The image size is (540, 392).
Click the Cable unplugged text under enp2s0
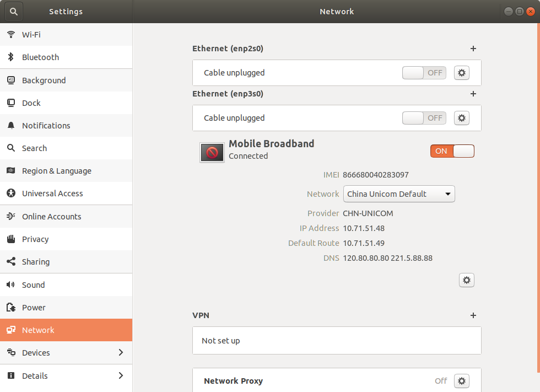(x=234, y=73)
